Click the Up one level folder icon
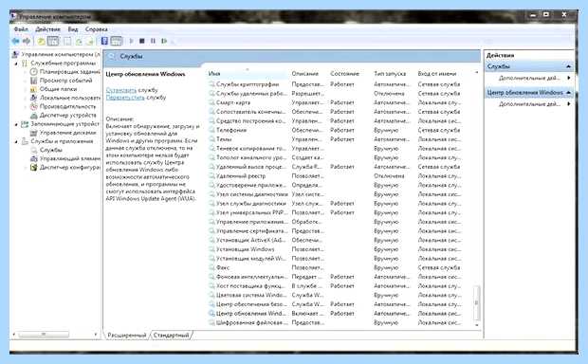 click(41, 41)
